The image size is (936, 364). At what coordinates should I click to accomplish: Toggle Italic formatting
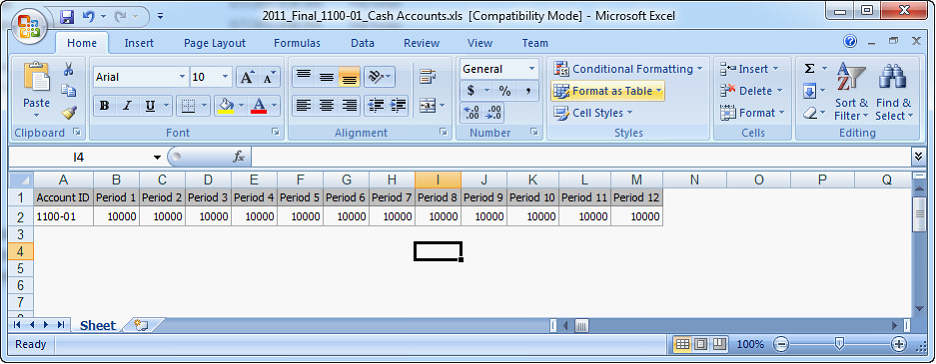[x=127, y=106]
